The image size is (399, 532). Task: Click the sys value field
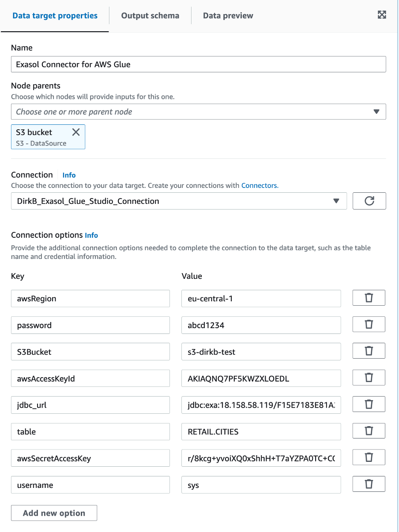coord(261,485)
